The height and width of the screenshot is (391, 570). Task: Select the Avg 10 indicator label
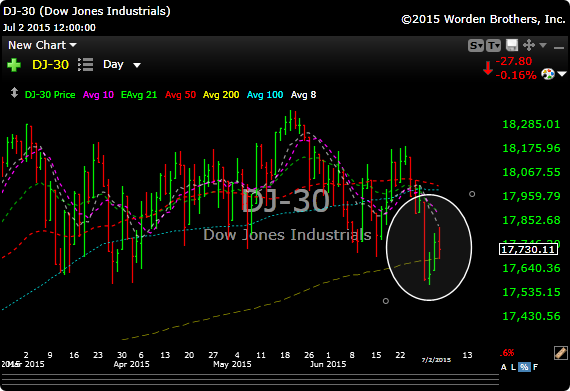98,95
